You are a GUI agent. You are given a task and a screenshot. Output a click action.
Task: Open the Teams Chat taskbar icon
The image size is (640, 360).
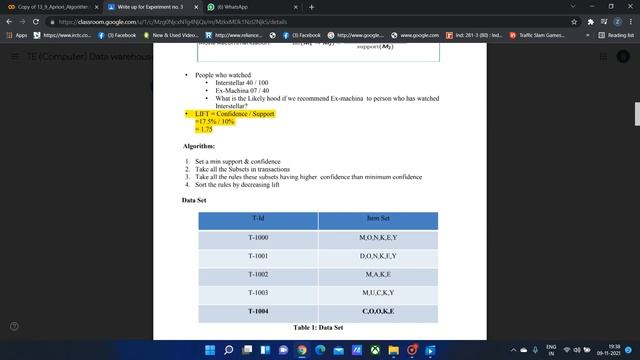(x=283, y=350)
